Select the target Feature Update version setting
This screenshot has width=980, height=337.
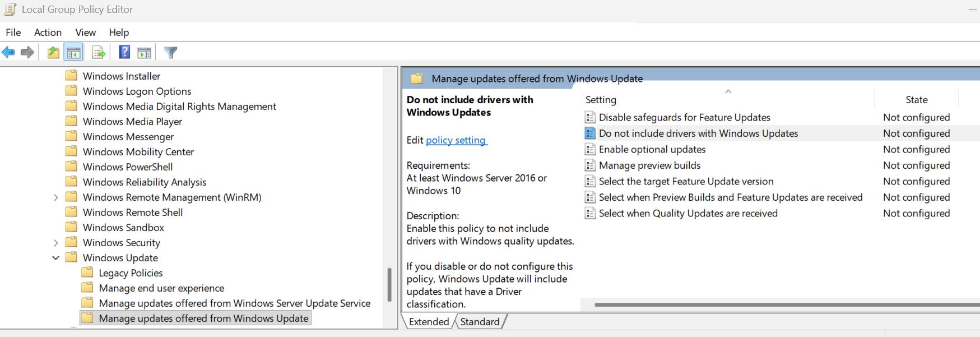point(686,181)
